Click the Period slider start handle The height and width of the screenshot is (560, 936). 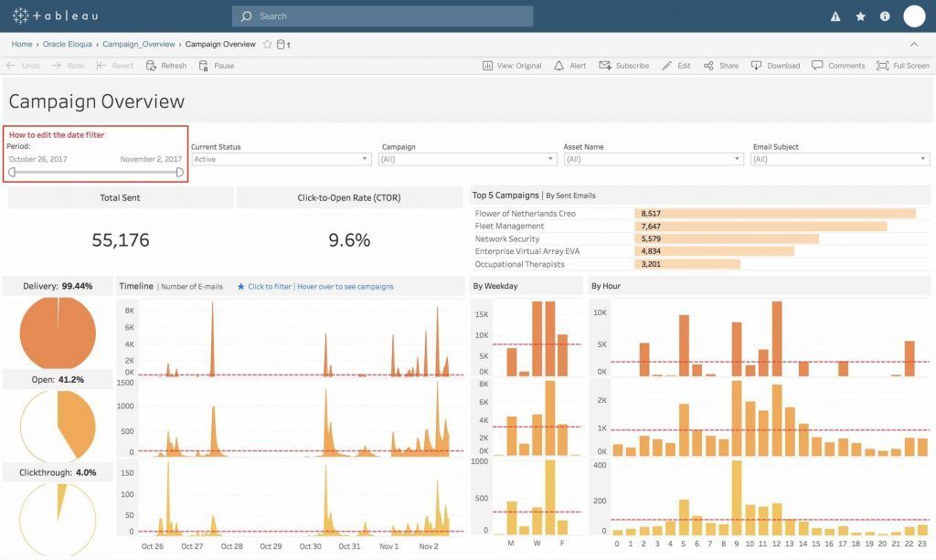pos(12,173)
